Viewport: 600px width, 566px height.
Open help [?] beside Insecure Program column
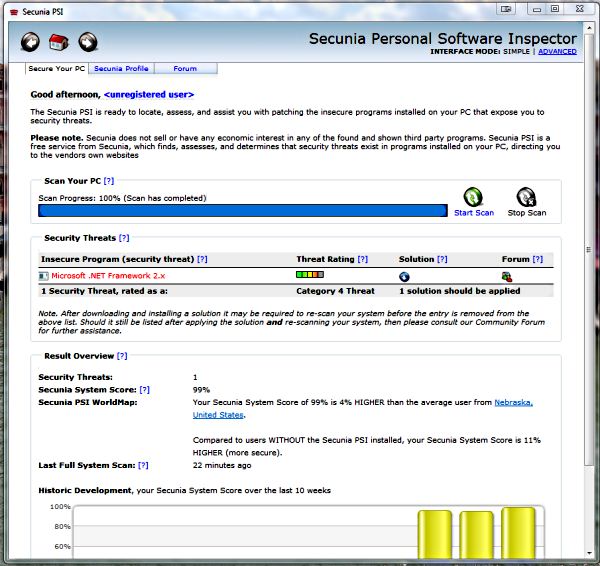(202, 259)
